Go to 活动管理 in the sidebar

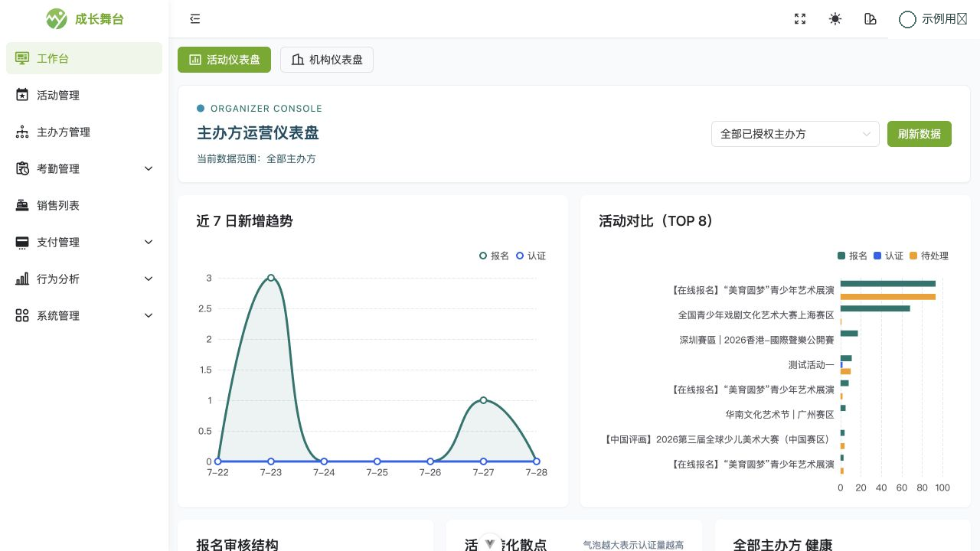84,95
